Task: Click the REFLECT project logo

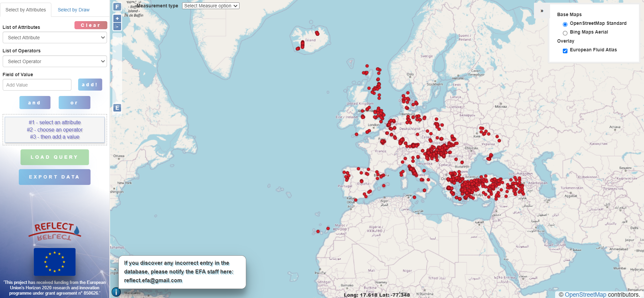Action: (55, 231)
